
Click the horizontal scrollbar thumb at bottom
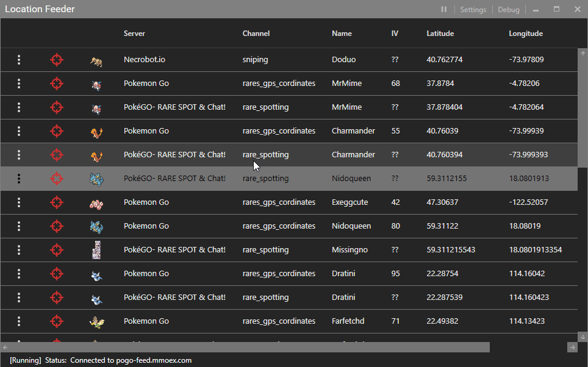click(244, 347)
